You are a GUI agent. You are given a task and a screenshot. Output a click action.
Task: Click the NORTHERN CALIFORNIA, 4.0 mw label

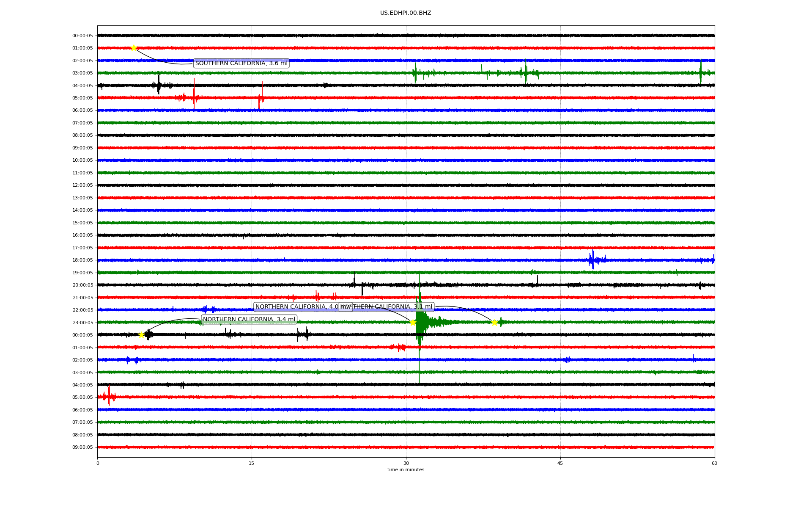pyautogui.click(x=296, y=307)
